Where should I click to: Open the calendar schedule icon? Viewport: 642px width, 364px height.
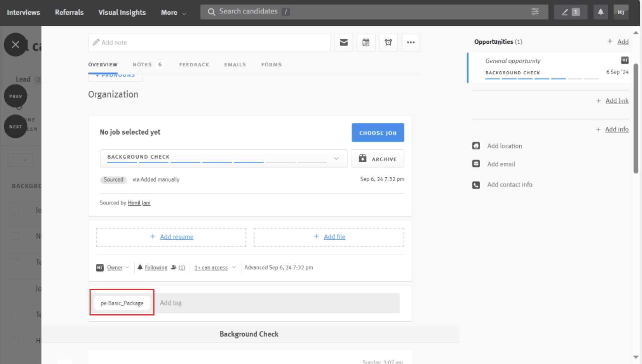coord(366,43)
